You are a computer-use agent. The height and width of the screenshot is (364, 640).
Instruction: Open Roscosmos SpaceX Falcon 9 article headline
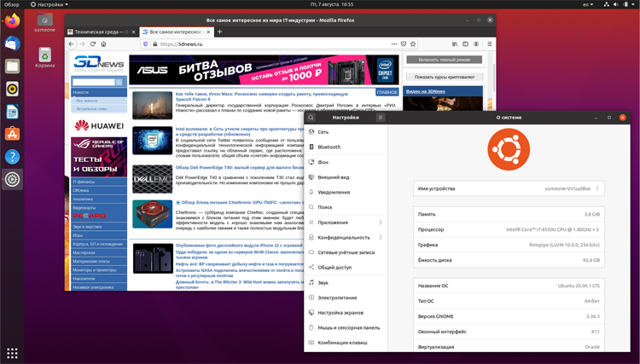click(x=262, y=96)
